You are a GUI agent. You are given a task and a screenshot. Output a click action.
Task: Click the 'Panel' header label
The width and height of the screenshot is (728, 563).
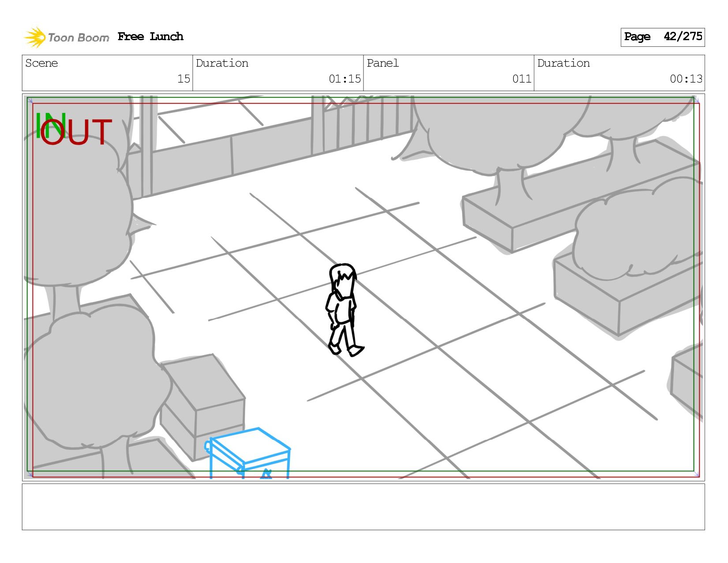[x=383, y=63]
